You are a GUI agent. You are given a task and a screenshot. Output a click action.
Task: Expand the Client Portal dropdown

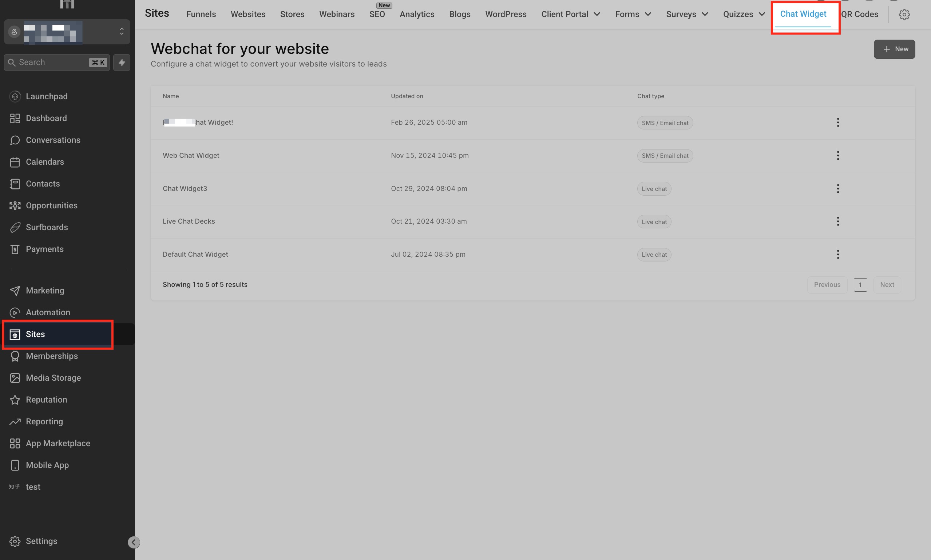click(x=570, y=14)
